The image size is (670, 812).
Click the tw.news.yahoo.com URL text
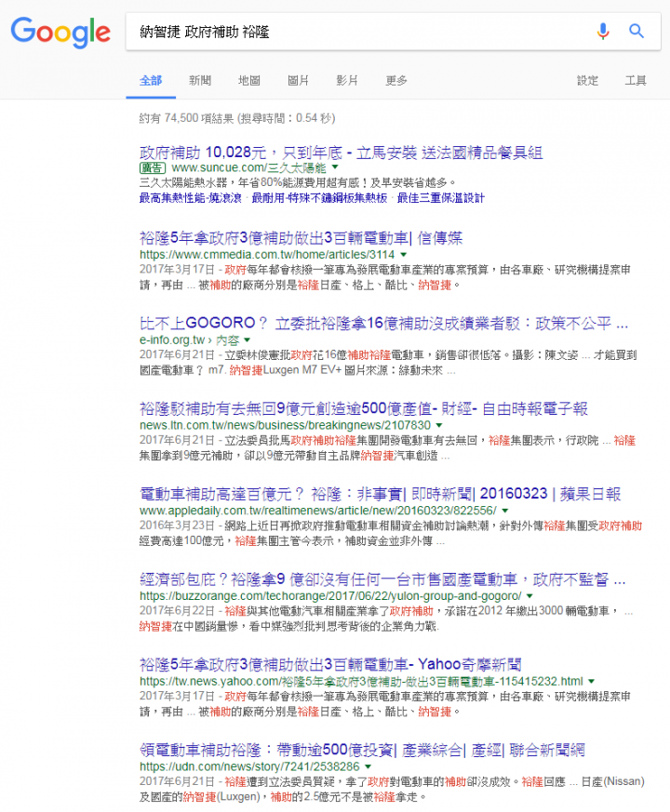361,682
